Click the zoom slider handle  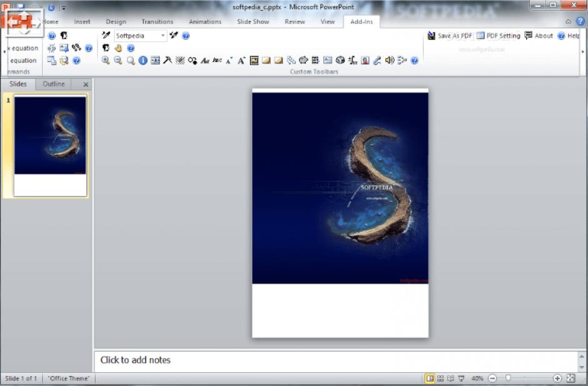point(508,378)
